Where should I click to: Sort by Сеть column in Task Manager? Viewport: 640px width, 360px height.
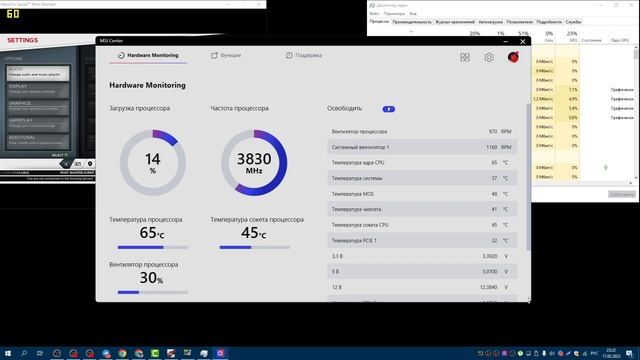[545, 36]
